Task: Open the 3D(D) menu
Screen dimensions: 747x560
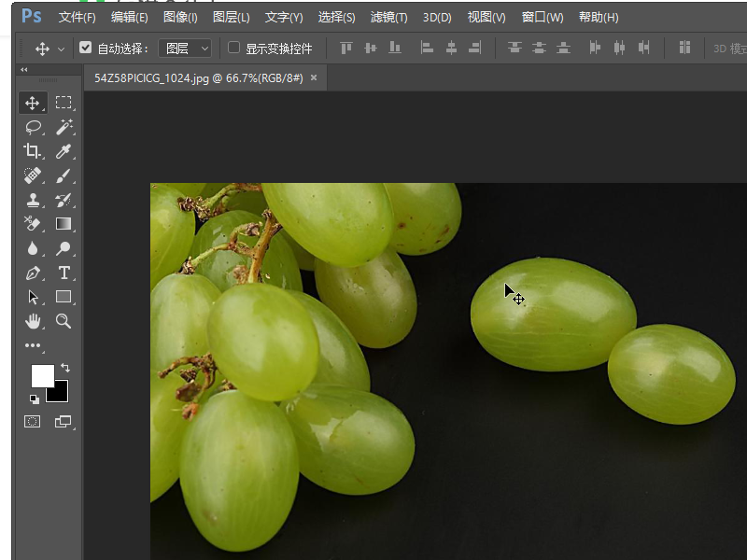Action: tap(437, 18)
